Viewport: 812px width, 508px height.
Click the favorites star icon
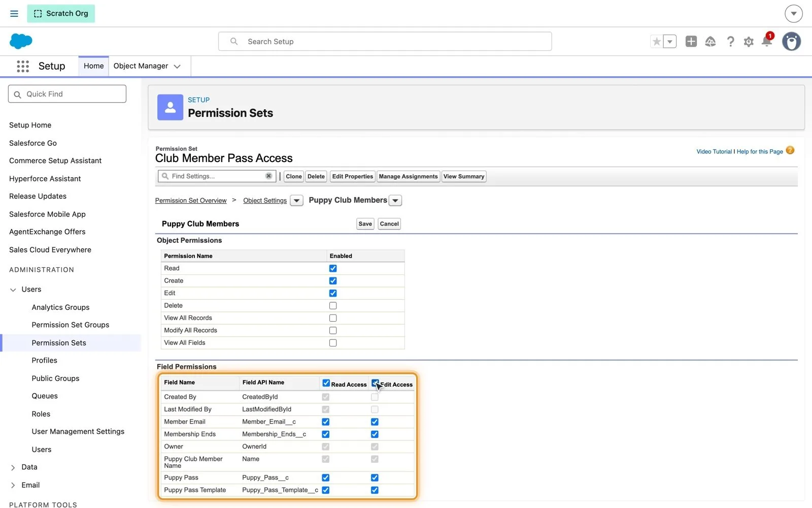point(657,42)
